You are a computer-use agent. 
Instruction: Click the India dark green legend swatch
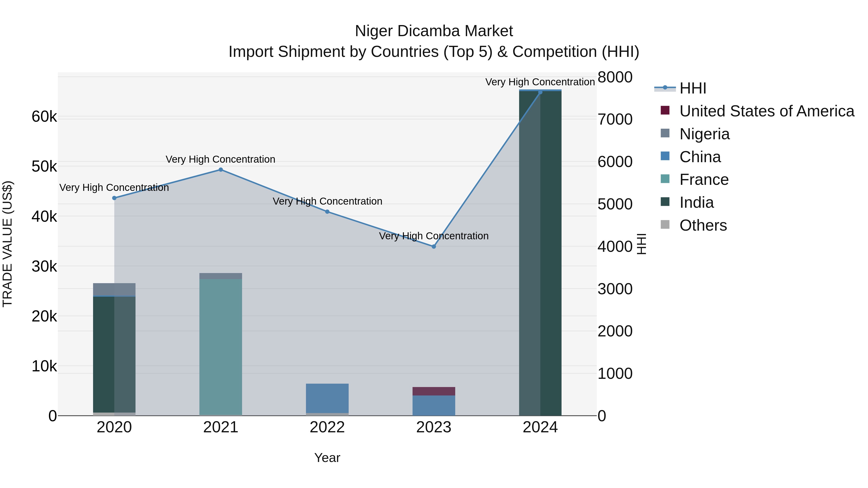(665, 202)
